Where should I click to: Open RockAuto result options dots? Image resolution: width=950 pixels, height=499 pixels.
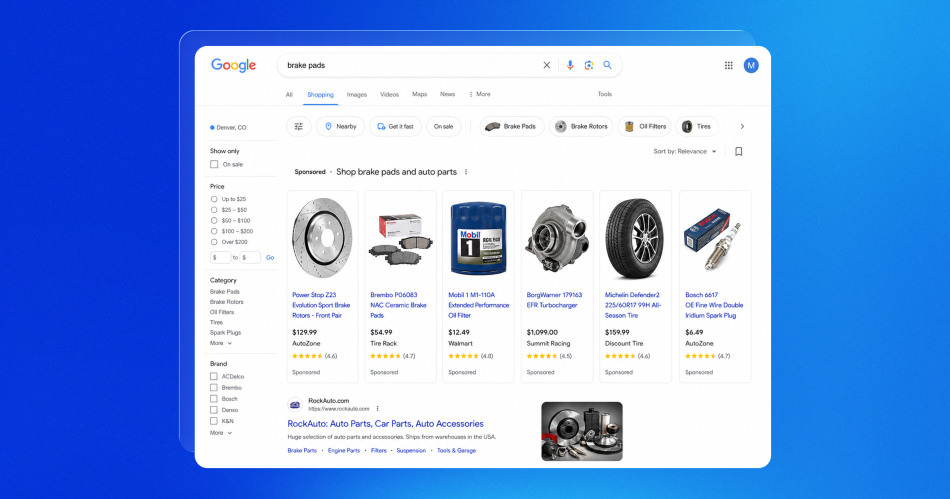point(377,409)
